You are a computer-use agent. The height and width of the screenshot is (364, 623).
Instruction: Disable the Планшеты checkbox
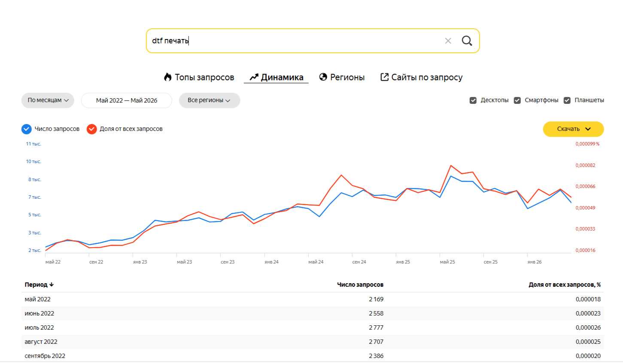[x=567, y=100]
